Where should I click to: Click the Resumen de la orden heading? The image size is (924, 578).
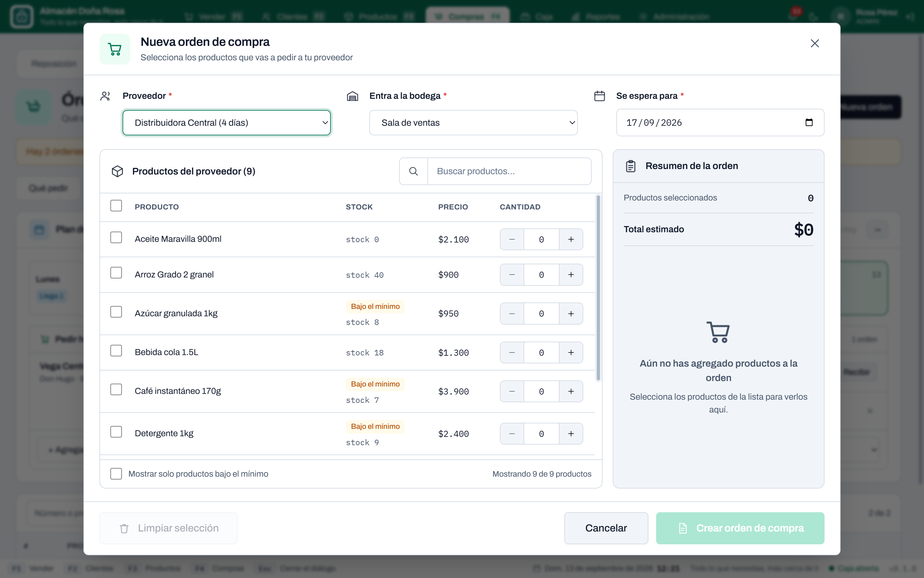click(692, 166)
